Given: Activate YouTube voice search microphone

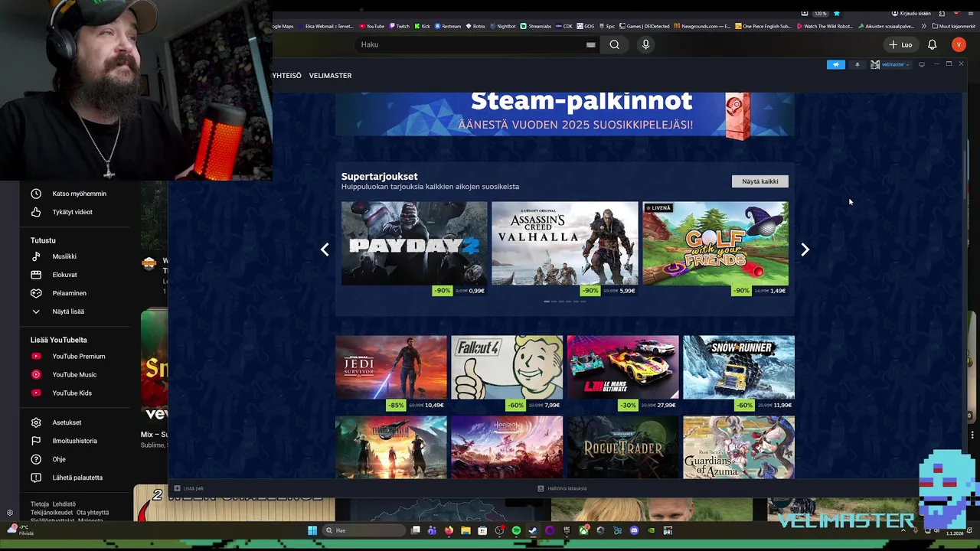Looking at the screenshot, I should [645, 44].
